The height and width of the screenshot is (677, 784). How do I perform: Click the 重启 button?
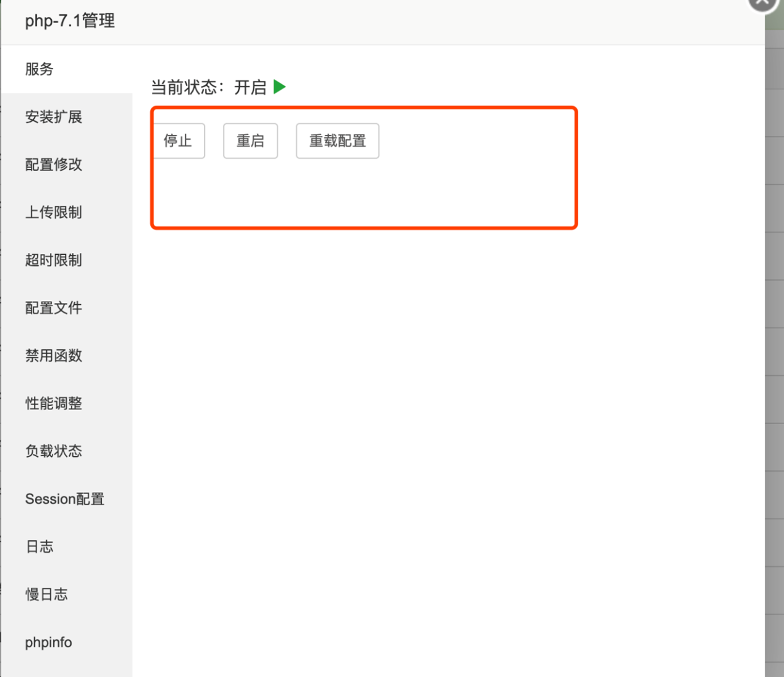(250, 141)
